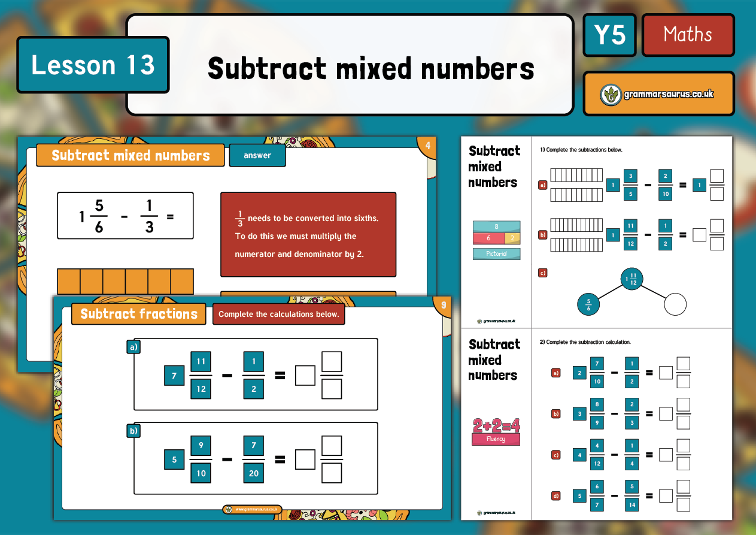Click the slide number 9 corner badge

click(x=443, y=305)
